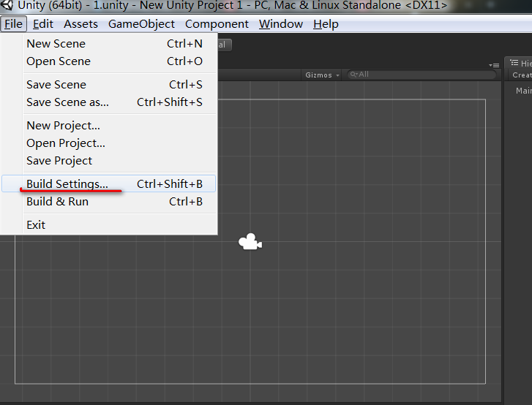The width and height of the screenshot is (532, 405).
Task: Open the Help menu
Action: 326,24
